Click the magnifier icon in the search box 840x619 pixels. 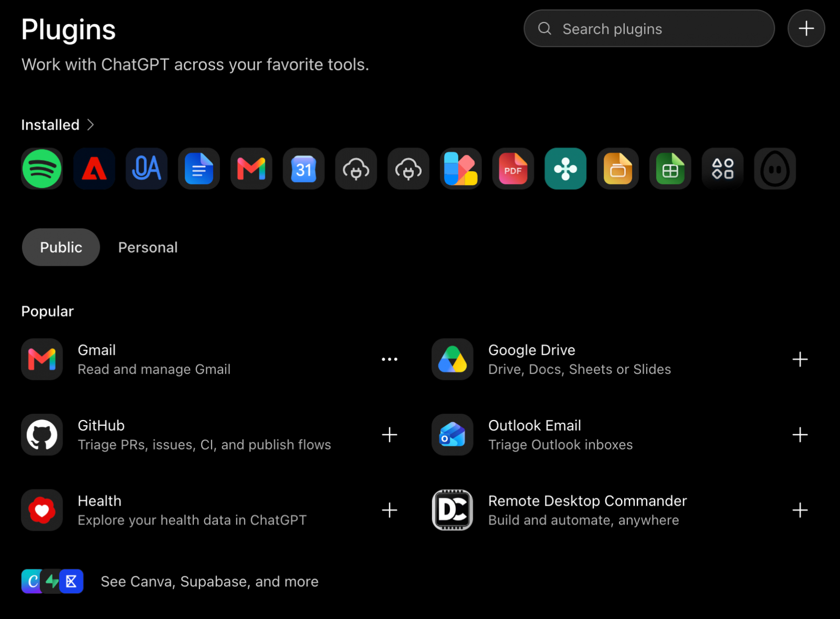[x=545, y=28]
